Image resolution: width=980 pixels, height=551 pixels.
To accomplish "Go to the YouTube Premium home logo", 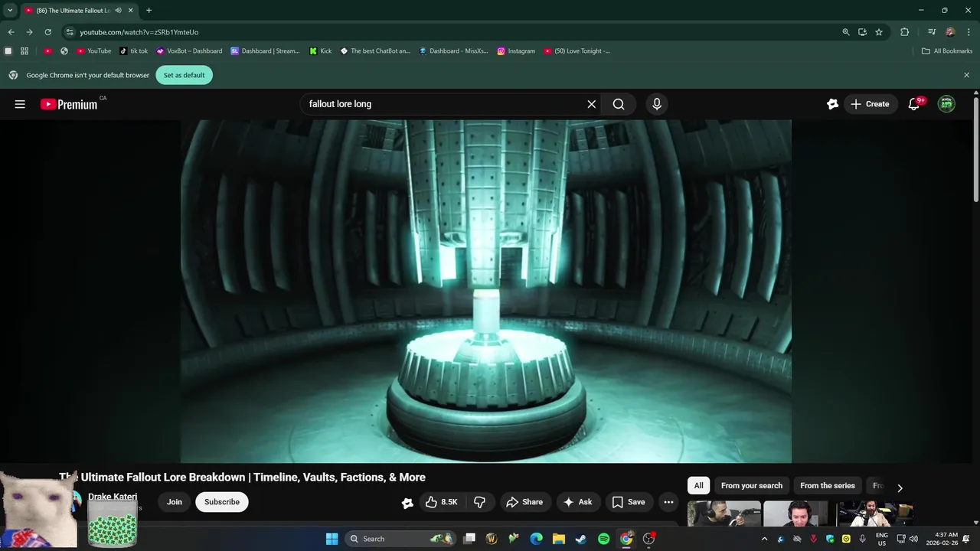I will (x=69, y=104).
